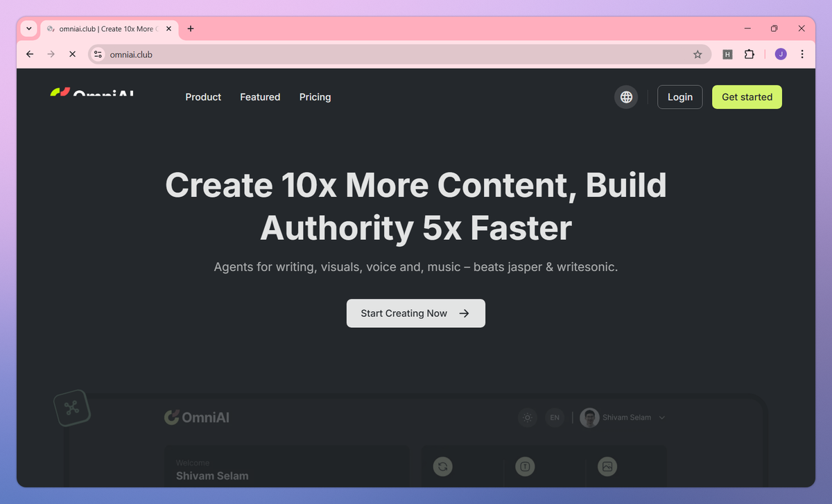Go to the Pricing page
This screenshot has height=504, width=832.
[x=315, y=97]
